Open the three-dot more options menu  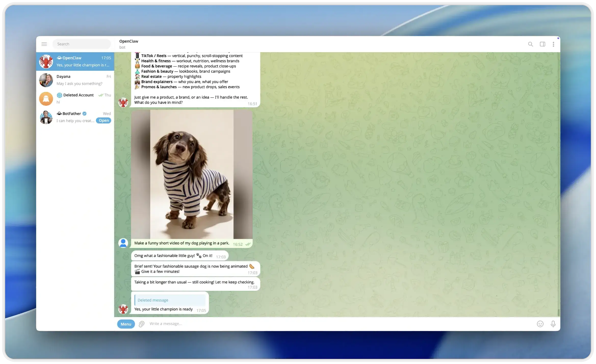(553, 44)
